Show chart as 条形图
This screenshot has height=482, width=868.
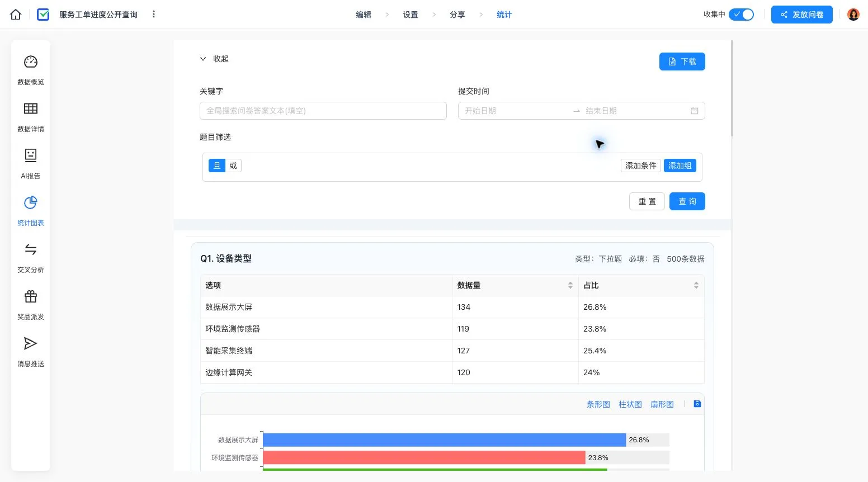(x=598, y=404)
